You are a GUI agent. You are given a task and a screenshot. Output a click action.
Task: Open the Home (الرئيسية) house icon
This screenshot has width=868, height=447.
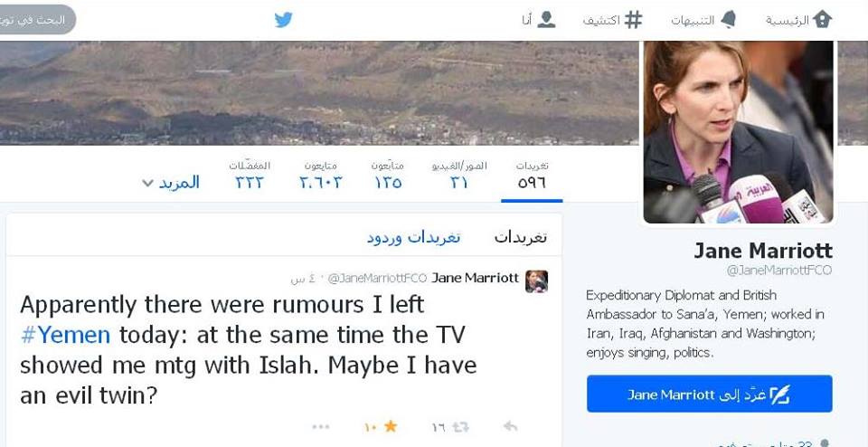823,21
